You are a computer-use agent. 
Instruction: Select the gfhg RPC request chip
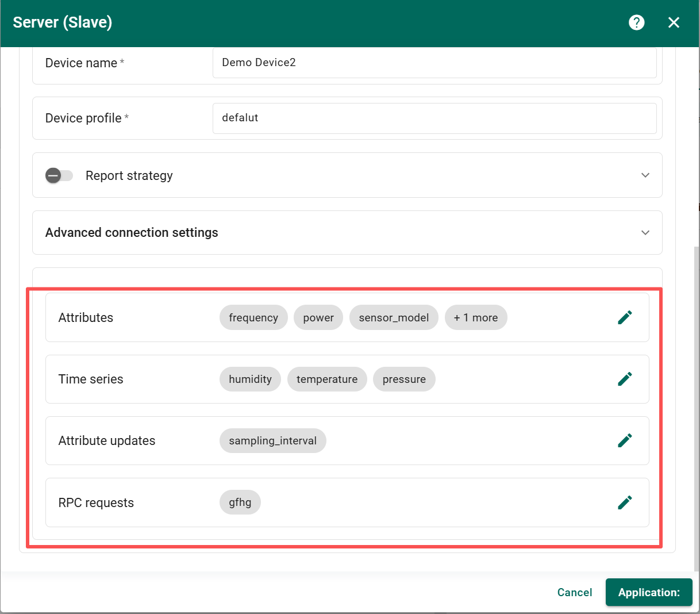240,502
